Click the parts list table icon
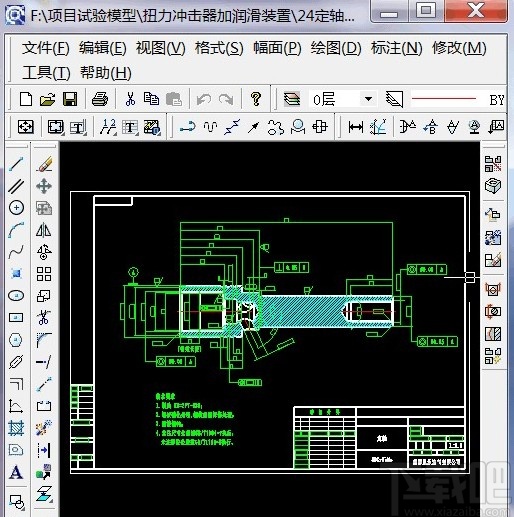 [x=130, y=127]
